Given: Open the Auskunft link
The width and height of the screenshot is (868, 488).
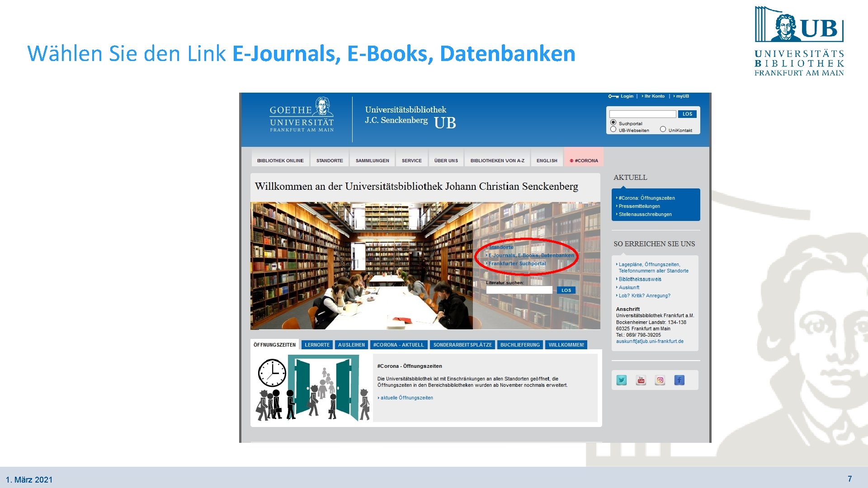Looking at the screenshot, I should (628, 287).
